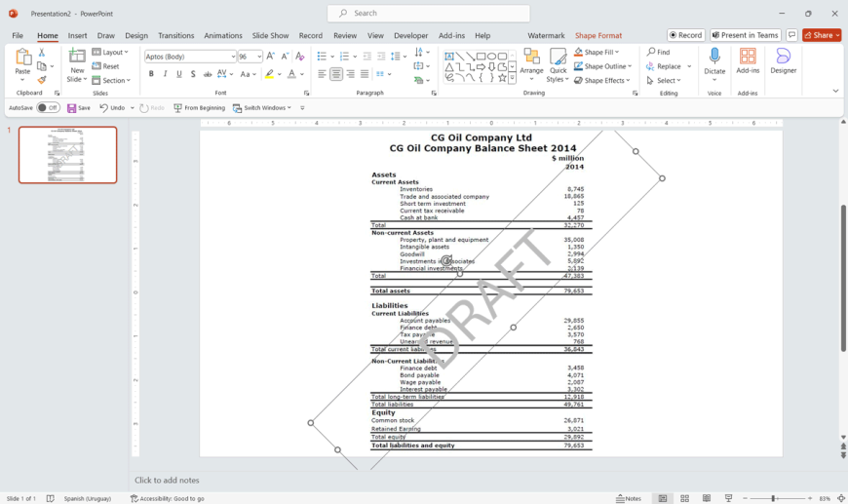Open the Change Case dropdown
The width and height of the screenshot is (848, 504).
[249, 74]
